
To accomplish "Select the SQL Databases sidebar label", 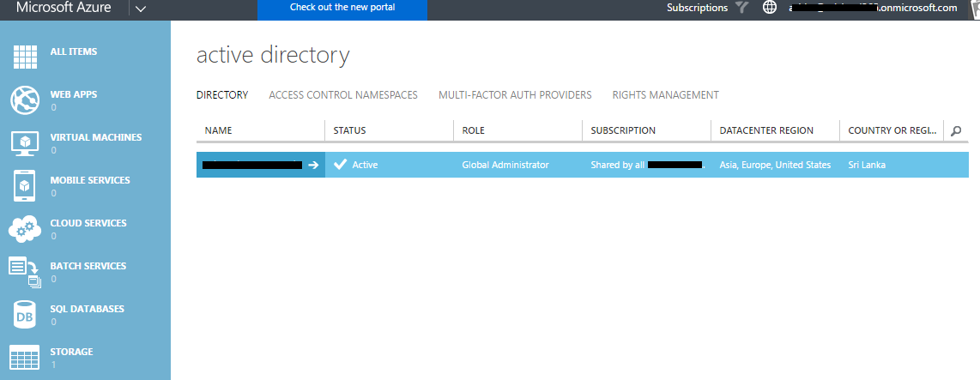I will pos(88,309).
